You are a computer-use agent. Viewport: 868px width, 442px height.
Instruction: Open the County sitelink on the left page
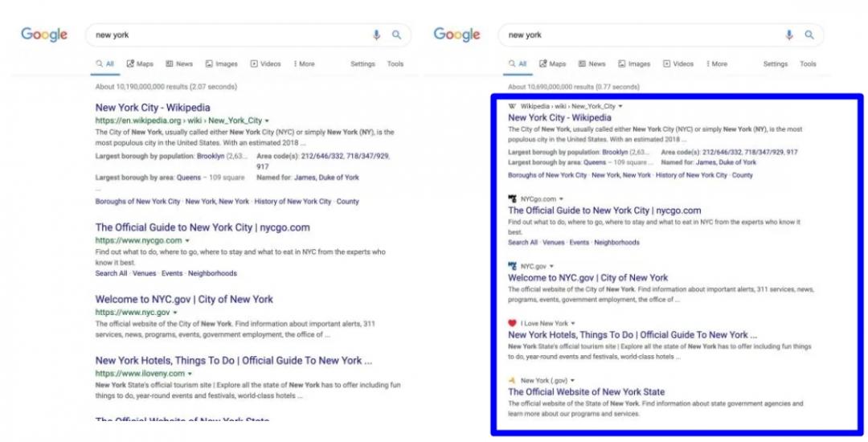pos(348,202)
